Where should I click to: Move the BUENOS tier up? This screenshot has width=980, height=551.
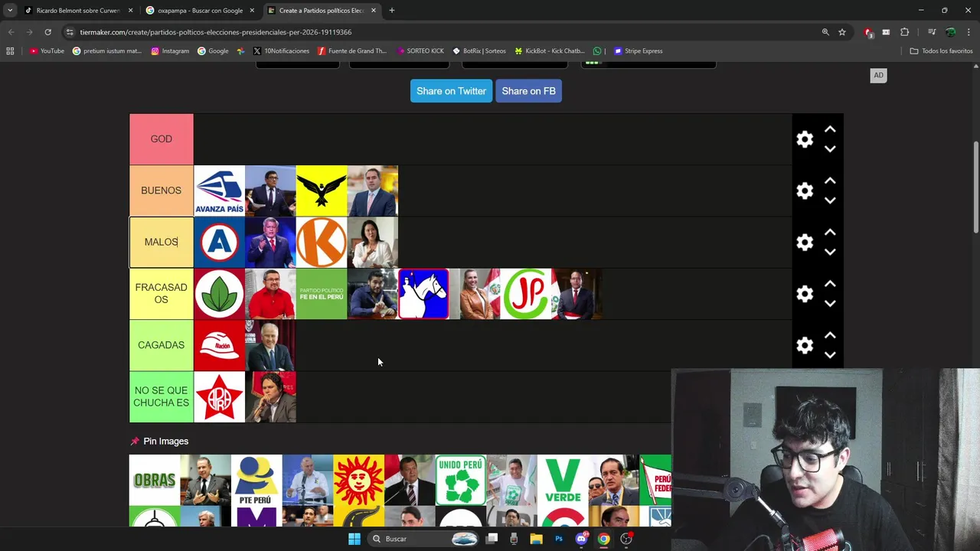pos(830,181)
